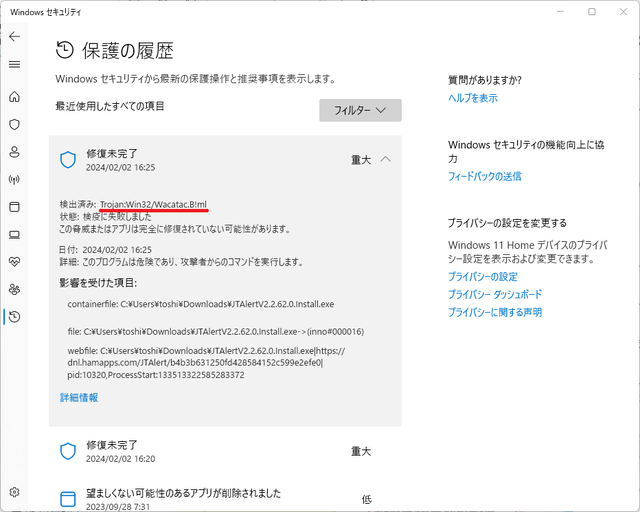This screenshot has height=512, width=640.
Task: Open the Home page icon
Action: (x=14, y=97)
